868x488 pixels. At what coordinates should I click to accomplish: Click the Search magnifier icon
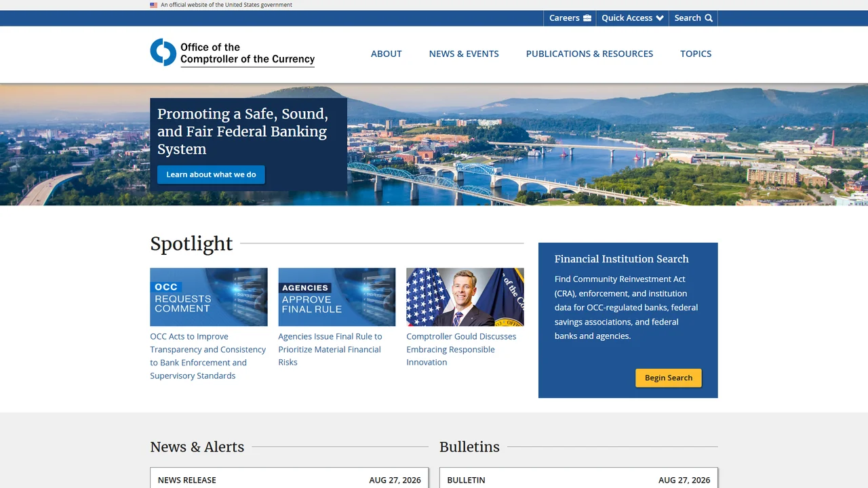pos(709,18)
